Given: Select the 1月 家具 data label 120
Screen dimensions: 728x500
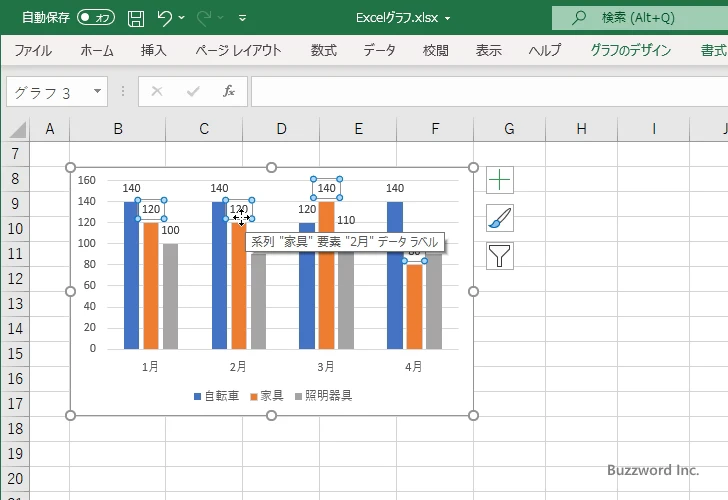Looking at the screenshot, I should [x=151, y=209].
